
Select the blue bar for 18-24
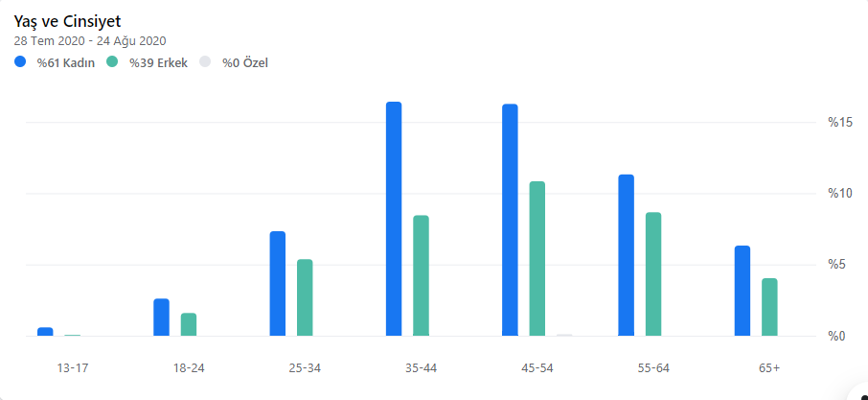click(x=161, y=318)
